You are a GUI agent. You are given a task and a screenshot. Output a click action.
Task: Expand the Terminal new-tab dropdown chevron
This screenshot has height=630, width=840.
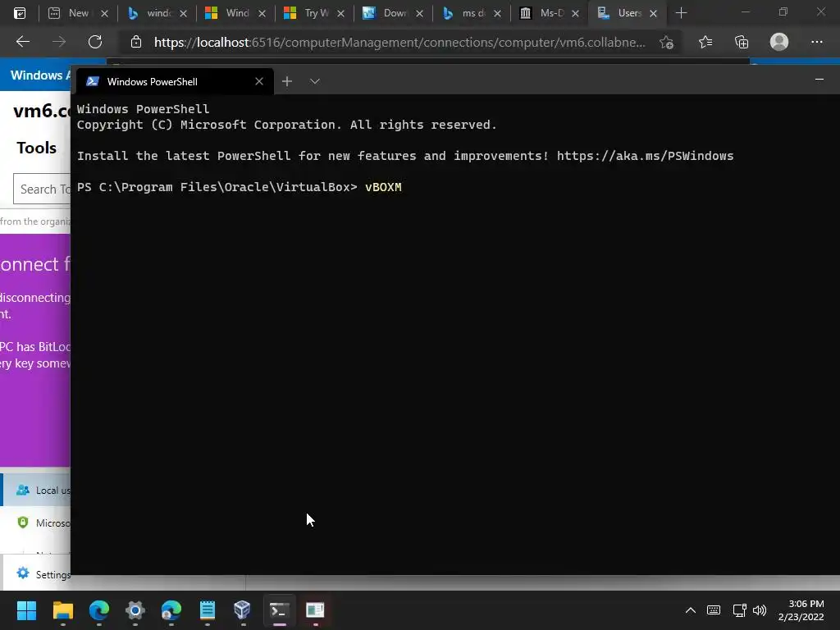point(315,81)
